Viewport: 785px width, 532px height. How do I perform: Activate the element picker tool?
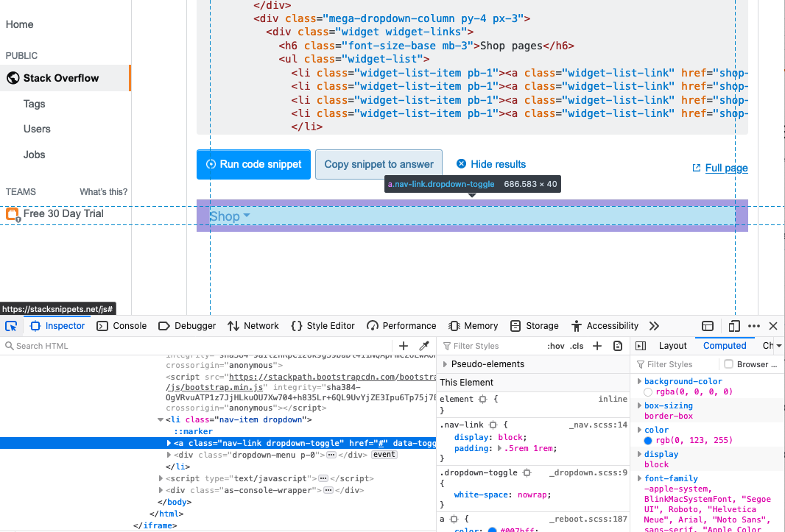click(x=11, y=326)
